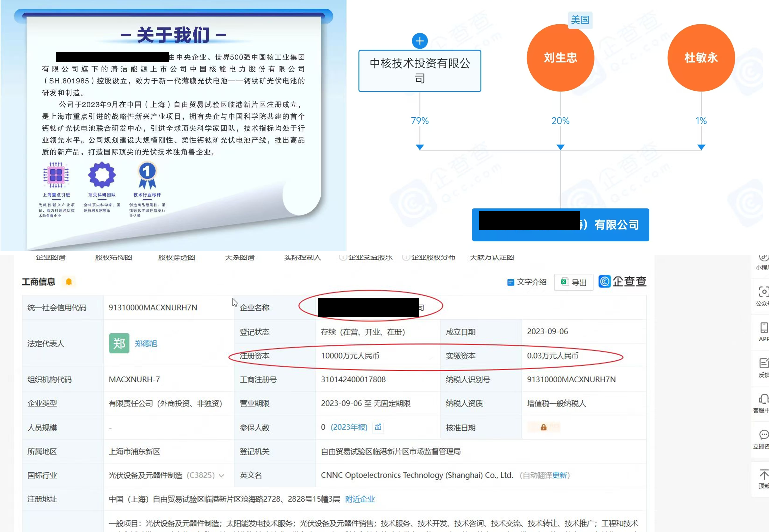This screenshot has width=769, height=532.
Task: Open the 郑德旭 legal representative link
Action: coord(146,343)
